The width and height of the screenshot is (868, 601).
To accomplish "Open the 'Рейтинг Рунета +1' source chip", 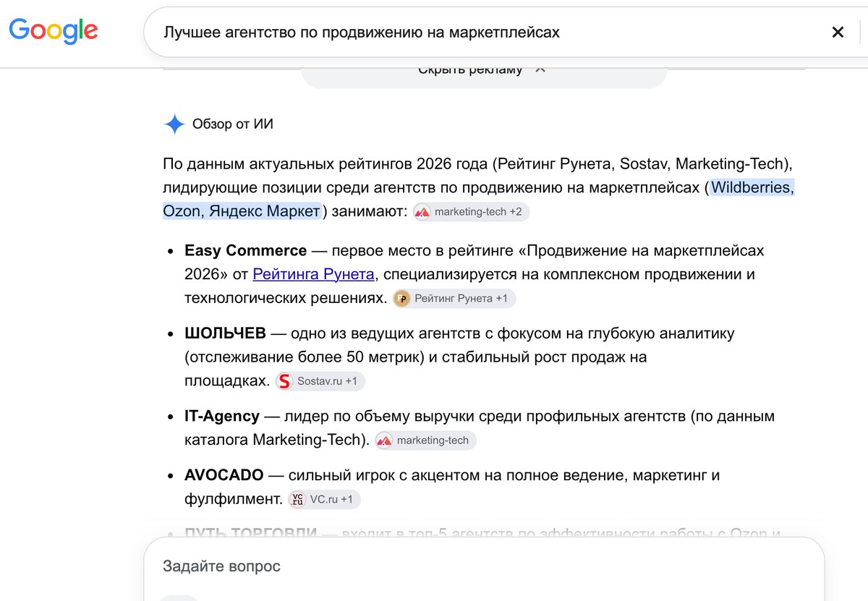I will (454, 299).
